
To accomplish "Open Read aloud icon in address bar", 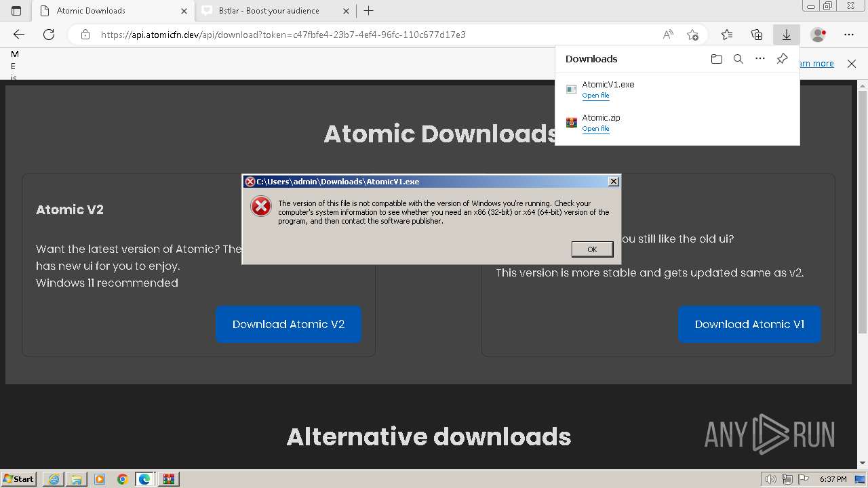I will (668, 35).
